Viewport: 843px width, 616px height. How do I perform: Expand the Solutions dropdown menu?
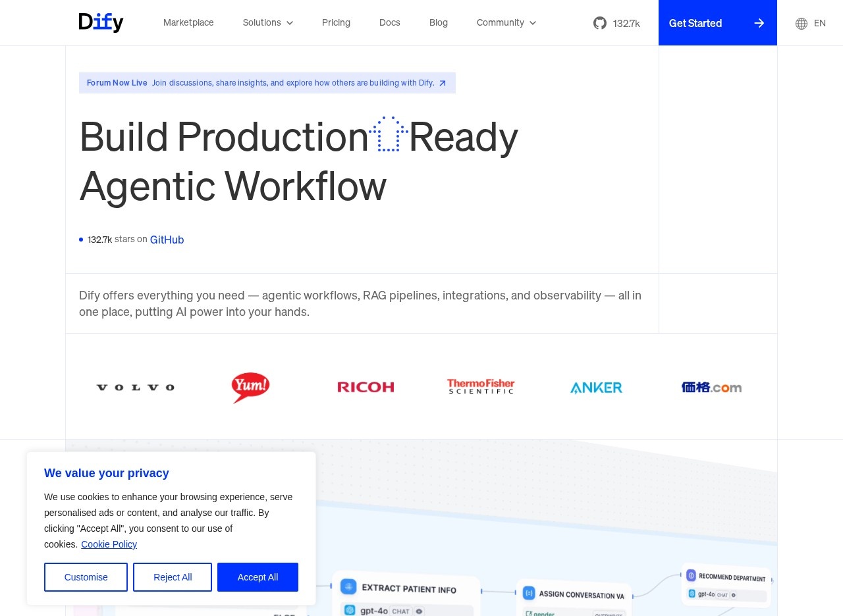pyautogui.click(x=267, y=23)
